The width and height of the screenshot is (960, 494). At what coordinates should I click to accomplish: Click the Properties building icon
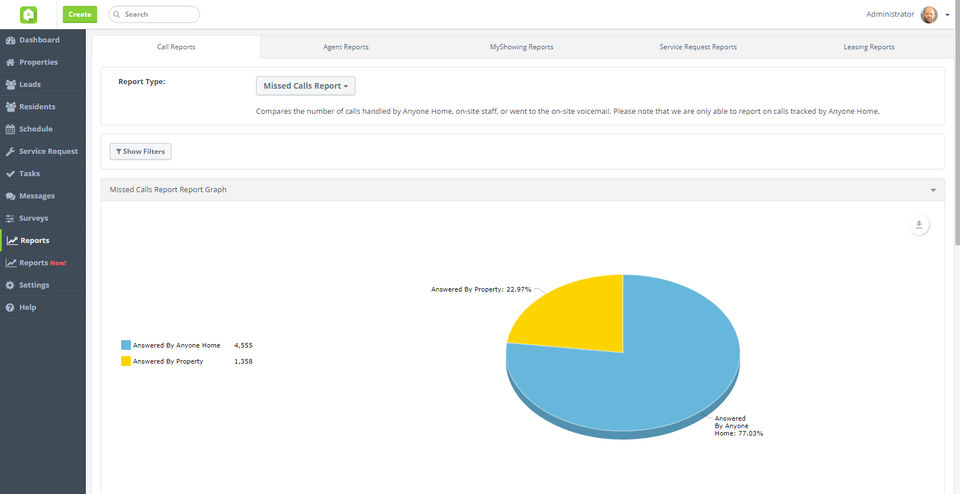pos(10,62)
